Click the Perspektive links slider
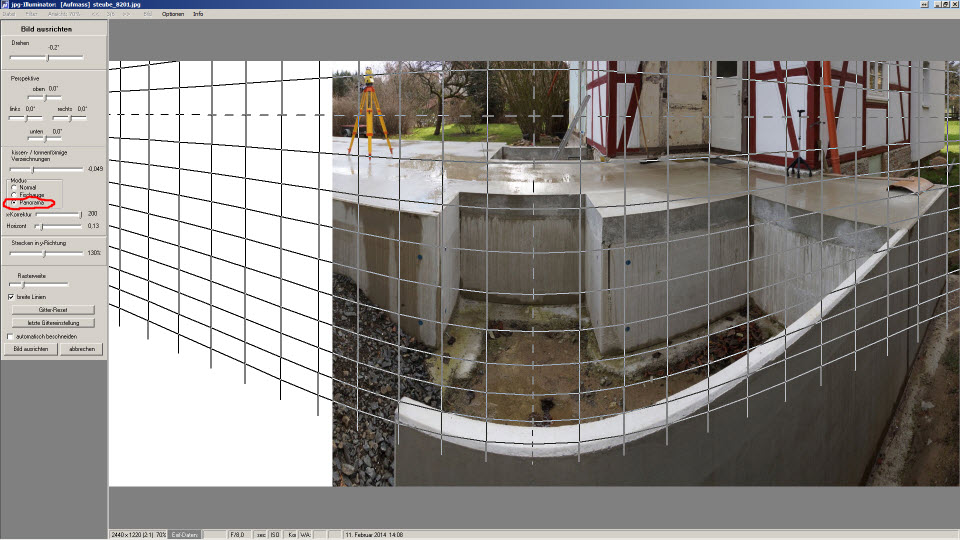The image size is (960, 540). (x=25, y=118)
